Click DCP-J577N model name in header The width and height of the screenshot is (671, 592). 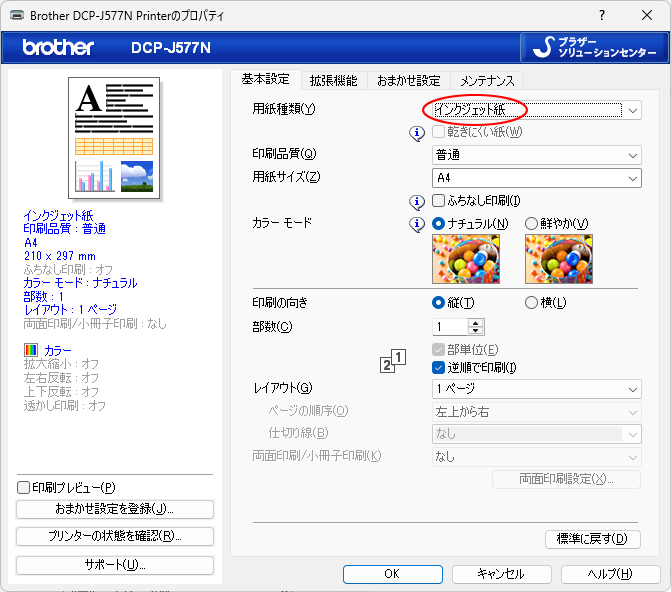click(x=171, y=48)
